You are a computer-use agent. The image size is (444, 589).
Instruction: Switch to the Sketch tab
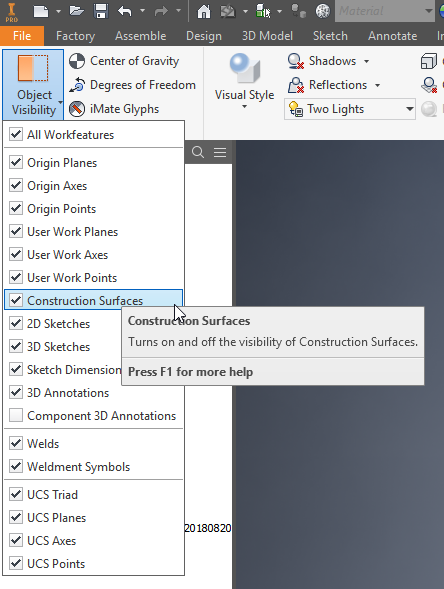(x=330, y=36)
